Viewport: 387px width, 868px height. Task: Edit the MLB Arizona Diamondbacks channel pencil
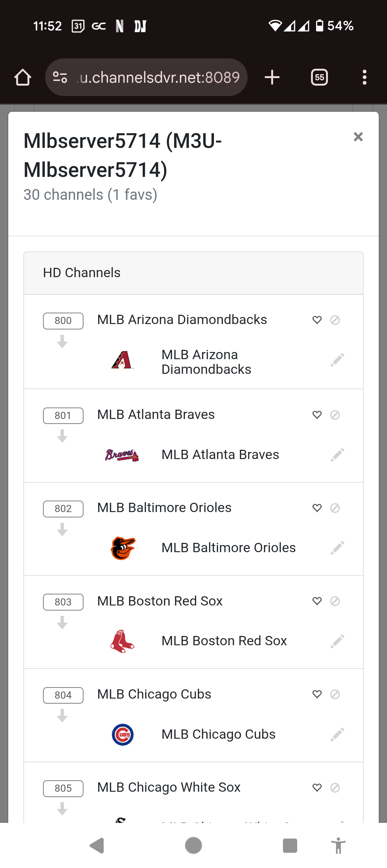coord(337,360)
